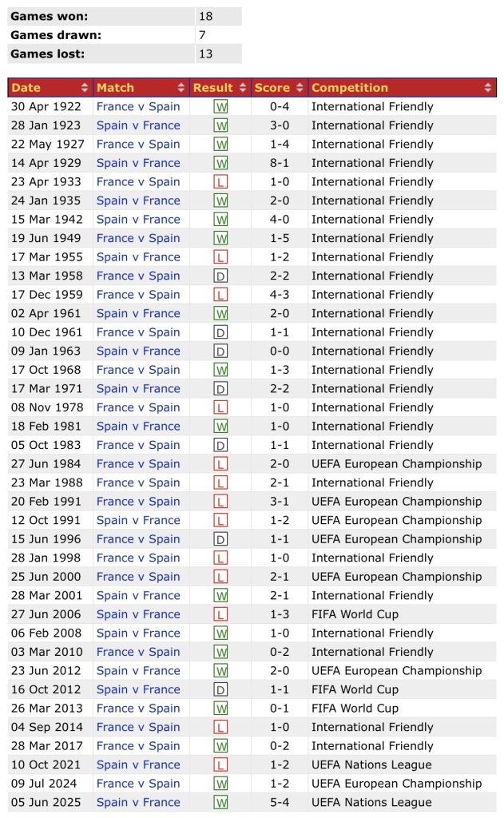Open Spain v France match from 27 Jun 2006
This screenshot has height=818, width=504.
138,614
